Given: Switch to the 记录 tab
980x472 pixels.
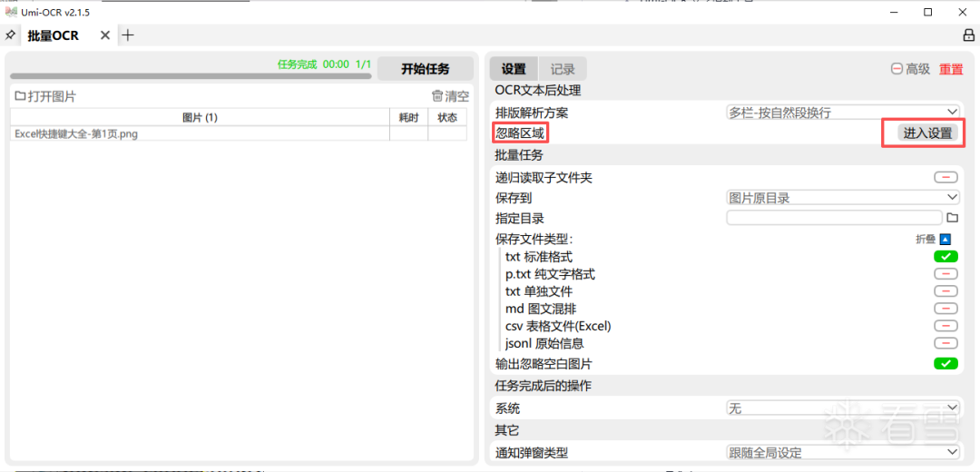Looking at the screenshot, I should coord(563,69).
